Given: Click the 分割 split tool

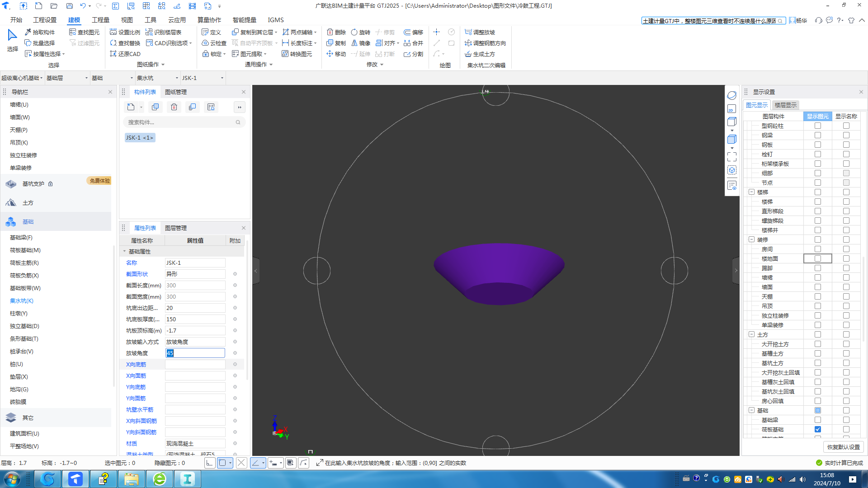Looking at the screenshot, I should point(414,54).
